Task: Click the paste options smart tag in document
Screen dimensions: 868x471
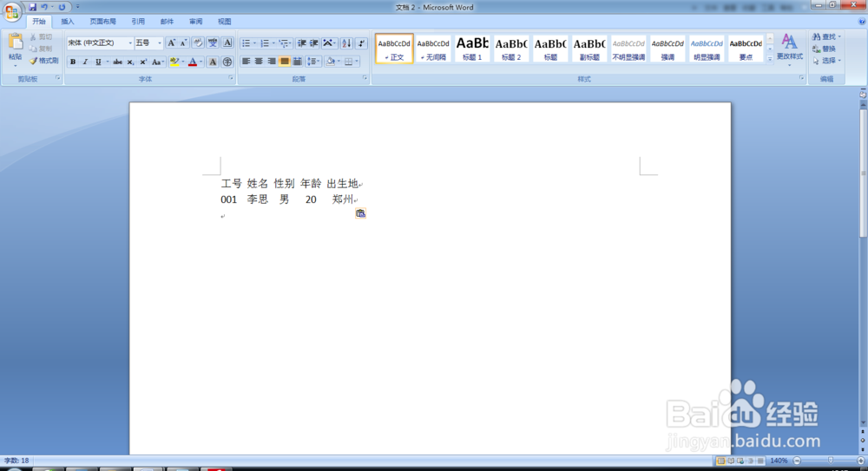Action: coord(360,213)
